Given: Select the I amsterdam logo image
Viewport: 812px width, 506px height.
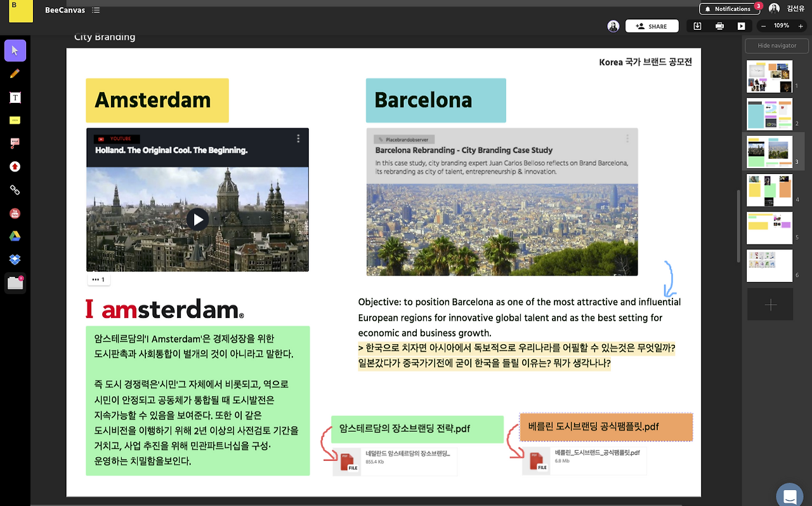Looking at the screenshot, I should point(165,309).
